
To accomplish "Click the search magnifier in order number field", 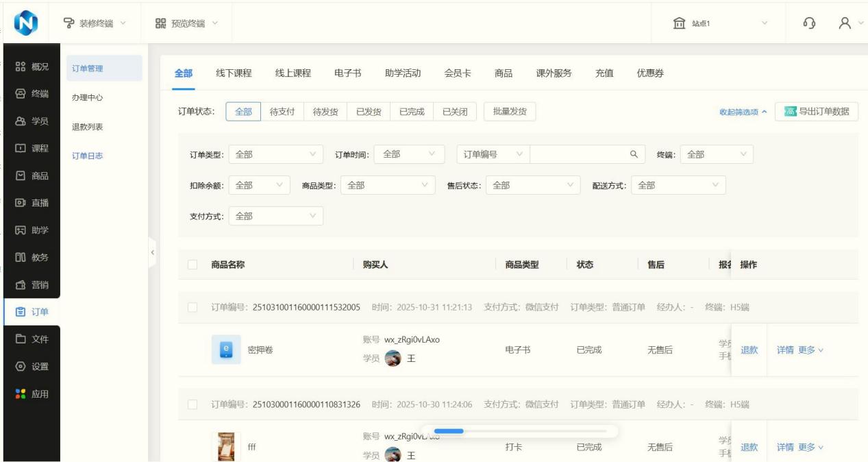I will tap(634, 154).
